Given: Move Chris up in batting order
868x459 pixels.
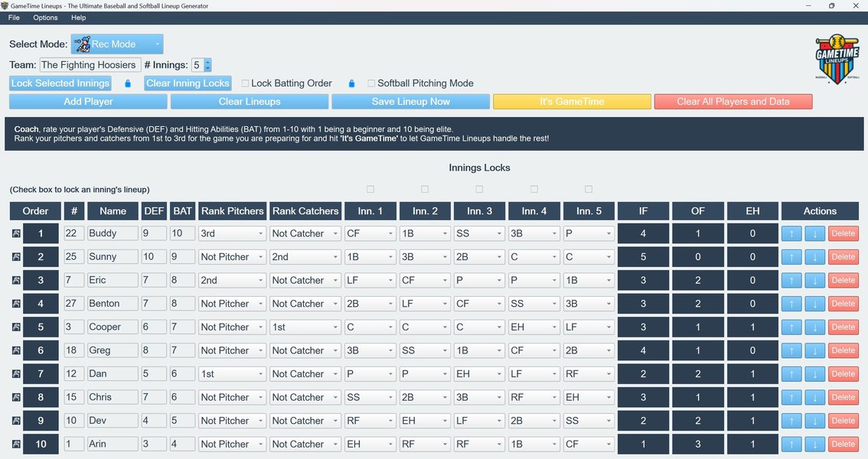Looking at the screenshot, I should click(x=791, y=397).
